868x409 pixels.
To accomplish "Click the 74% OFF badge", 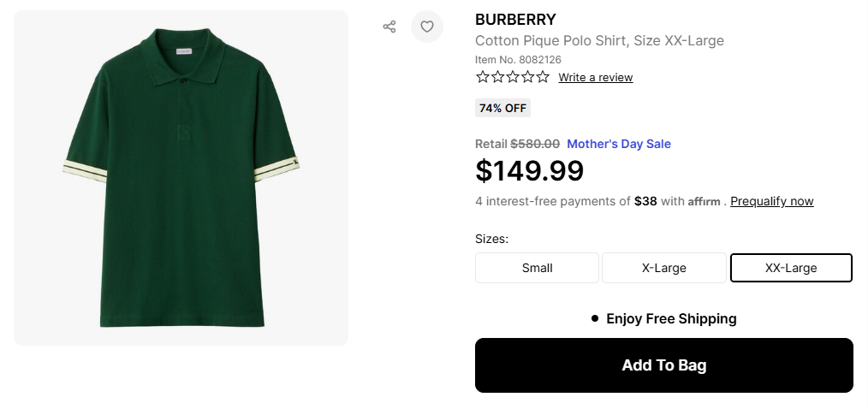I will (502, 108).
